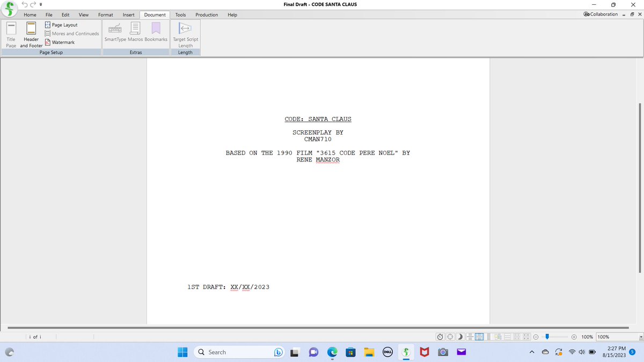Switch to the Format ribbon tab
This screenshot has height=362, width=644.
[x=105, y=15]
